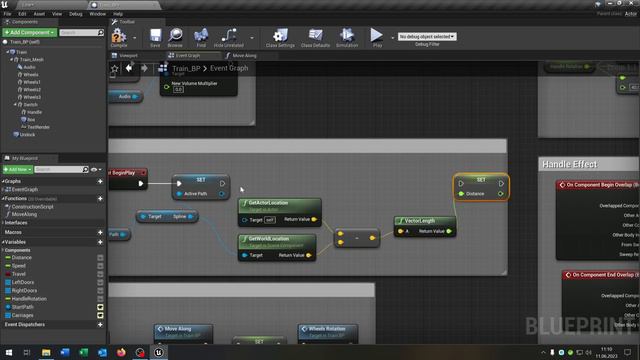
Task: Click the red event icon on Begin Overlap node
Action: point(562,185)
